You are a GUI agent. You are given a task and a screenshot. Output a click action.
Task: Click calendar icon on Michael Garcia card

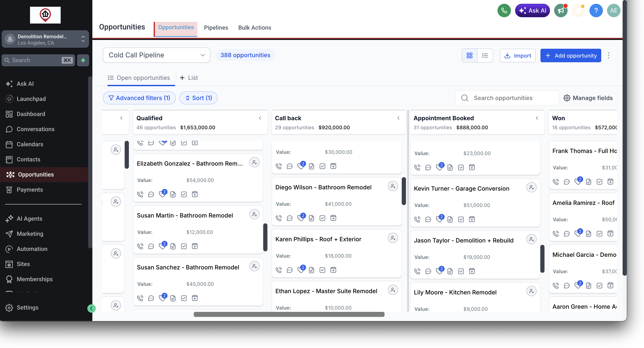[610, 285]
